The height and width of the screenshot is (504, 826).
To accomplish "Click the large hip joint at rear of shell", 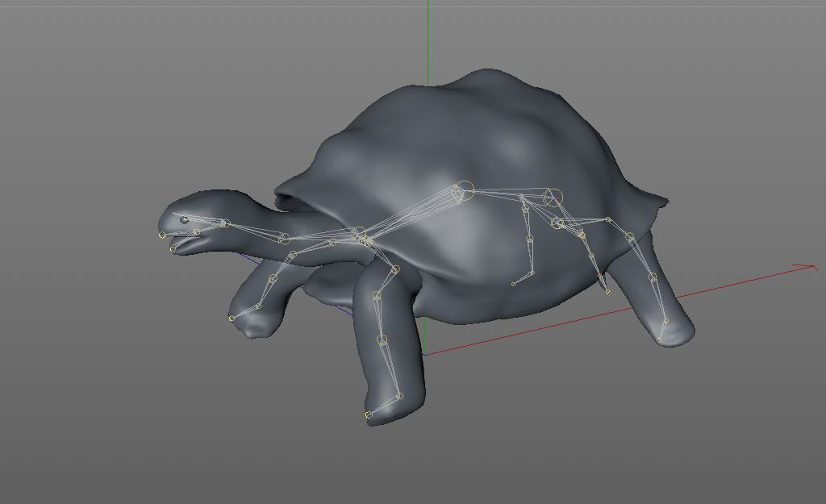I will click(553, 196).
